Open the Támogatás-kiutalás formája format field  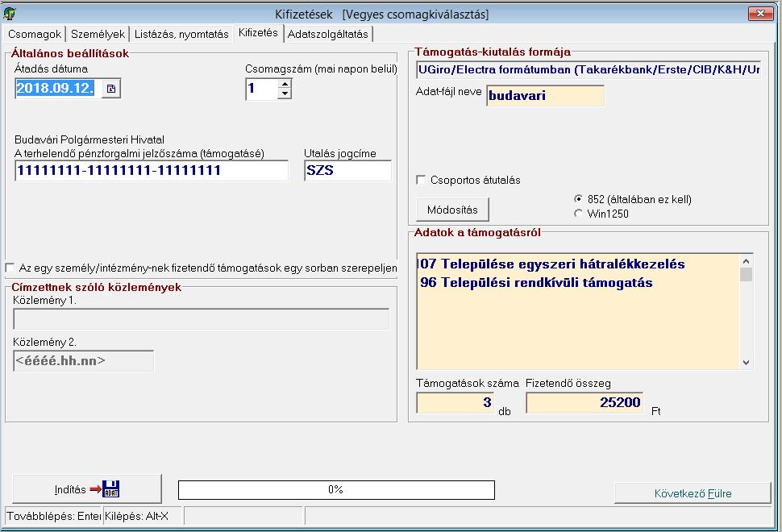pos(588,69)
